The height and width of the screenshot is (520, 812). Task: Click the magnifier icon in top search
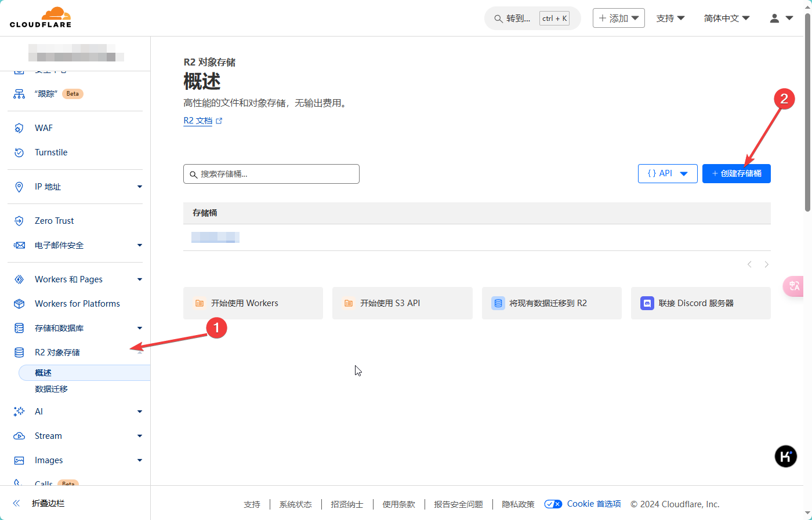coord(498,19)
